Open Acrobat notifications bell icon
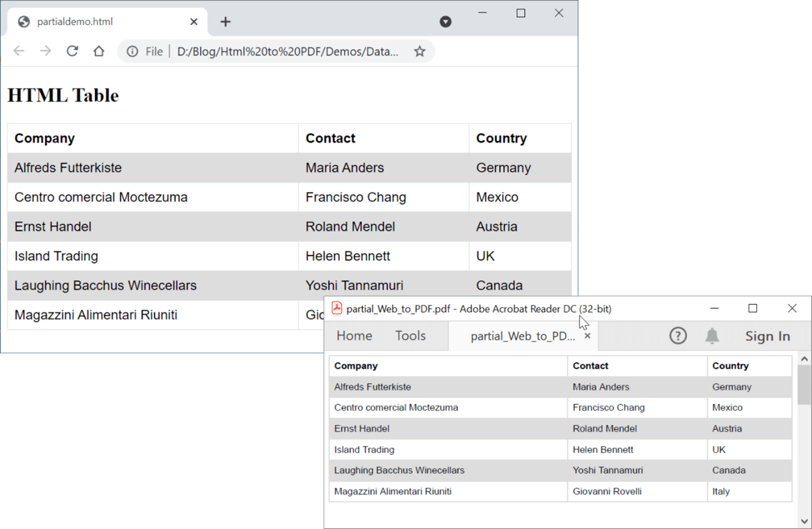 tap(711, 336)
